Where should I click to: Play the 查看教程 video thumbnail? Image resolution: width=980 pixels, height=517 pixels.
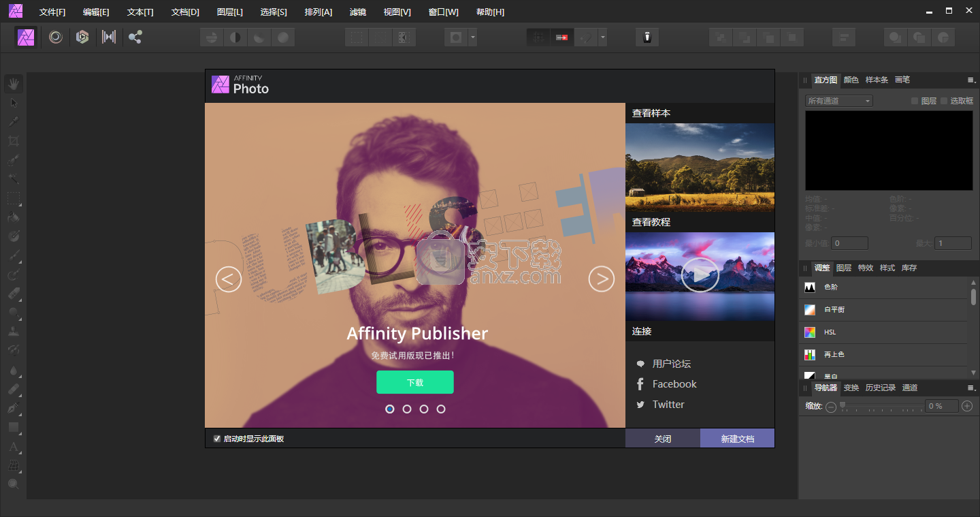pyautogui.click(x=700, y=275)
